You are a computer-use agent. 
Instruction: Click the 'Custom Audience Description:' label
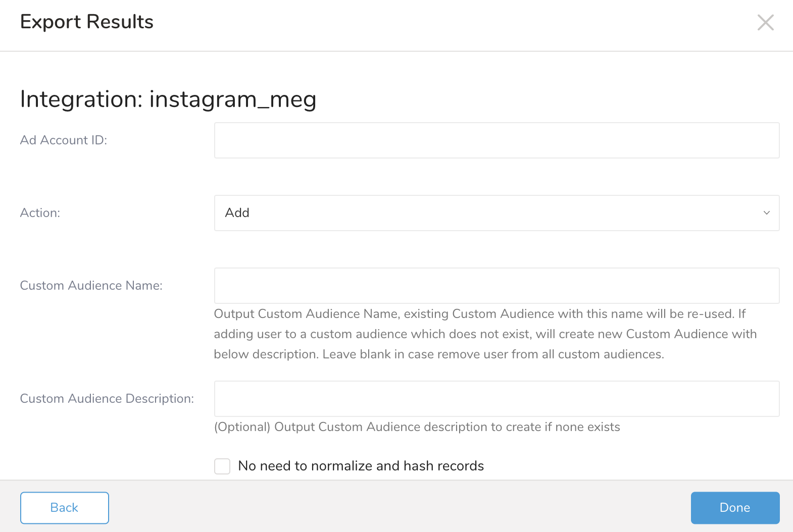pyautogui.click(x=107, y=399)
